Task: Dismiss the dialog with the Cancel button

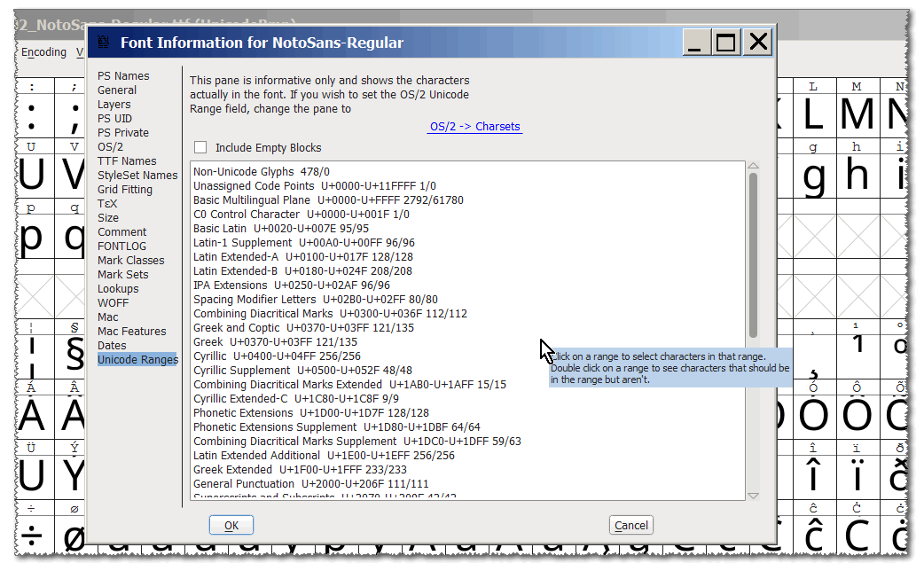Action: [x=630, y=525]
